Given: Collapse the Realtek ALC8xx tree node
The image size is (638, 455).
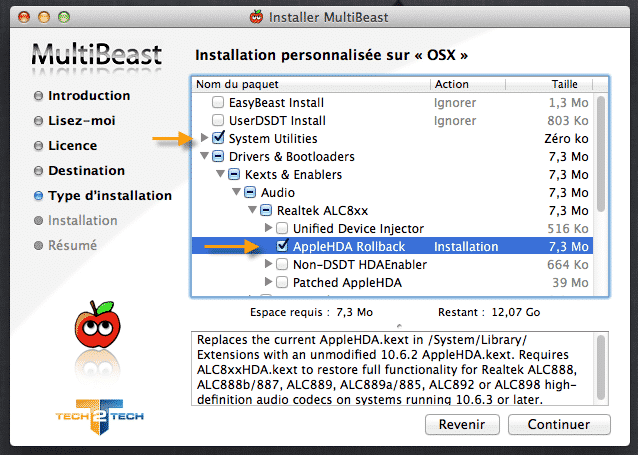Looking at the screenshot, I should coord(252,210).
